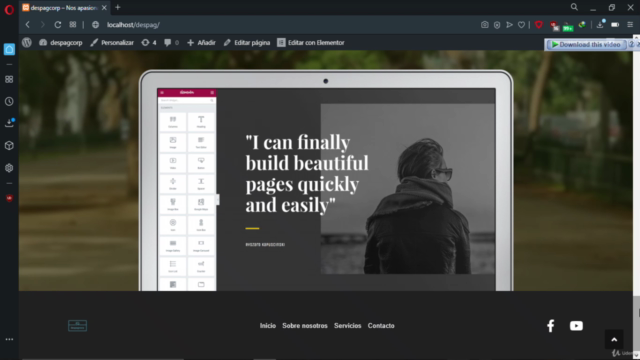Click the laptop Elementor mockup image
This screenshot has height=360, width=640.
(x=326, y=180)
